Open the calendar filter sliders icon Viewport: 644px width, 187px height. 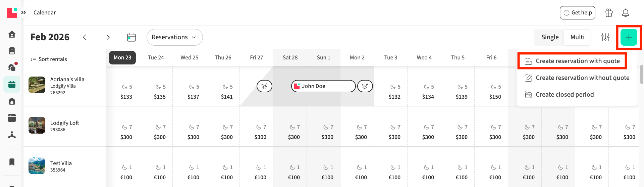coord(605,37)
